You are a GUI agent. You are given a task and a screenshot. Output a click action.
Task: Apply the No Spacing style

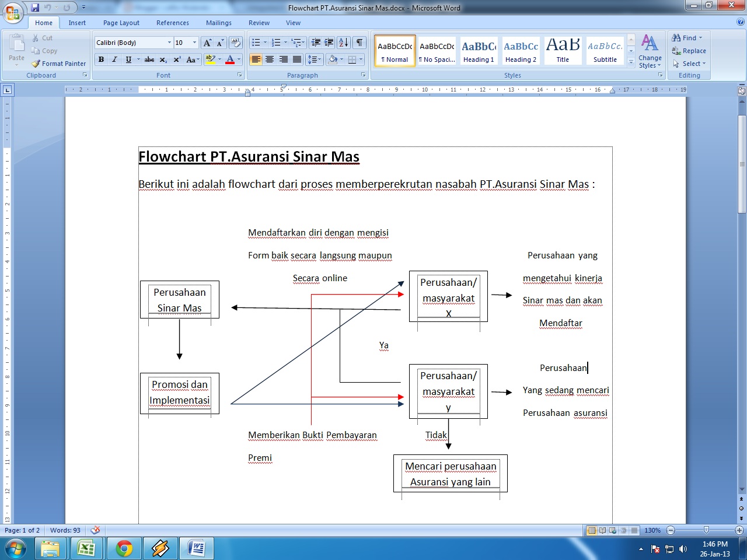pyautogui.click(x=437, y=51)
